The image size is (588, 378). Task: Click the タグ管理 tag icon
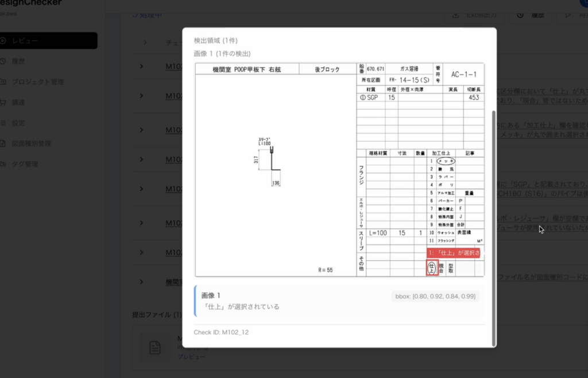3,164
